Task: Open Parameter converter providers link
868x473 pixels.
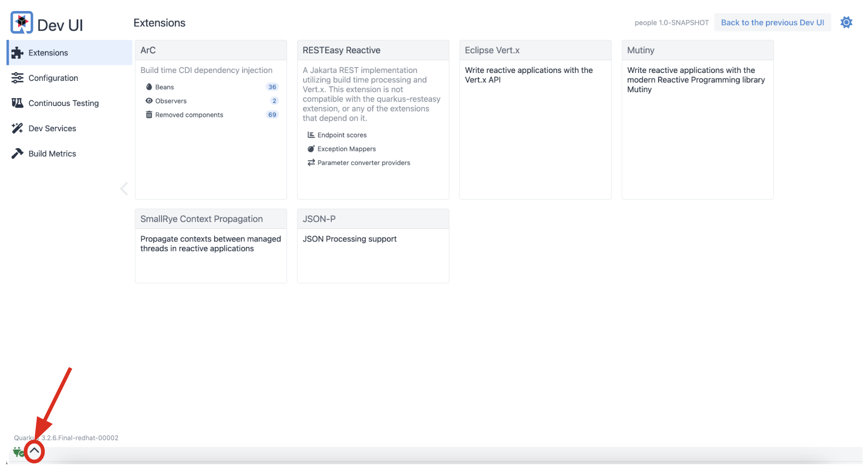Action: (x=364, y=162)
